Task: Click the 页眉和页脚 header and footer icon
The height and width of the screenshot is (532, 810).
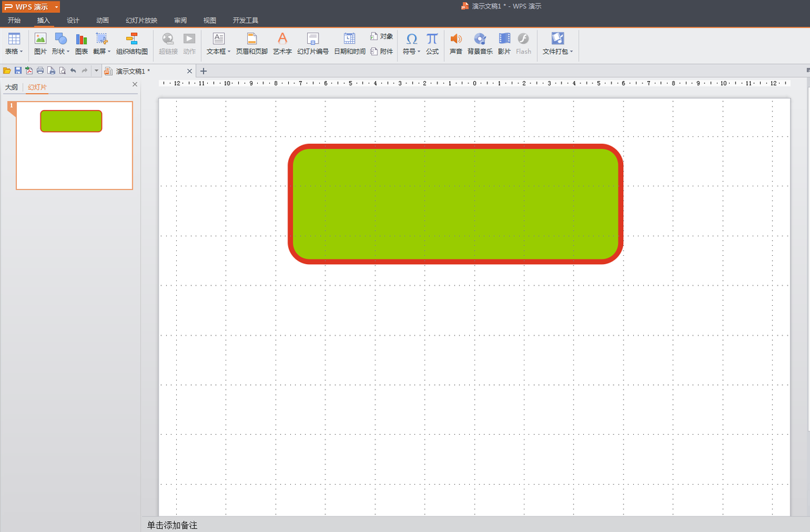Action: pyautogui.click(x=252, y=40)
